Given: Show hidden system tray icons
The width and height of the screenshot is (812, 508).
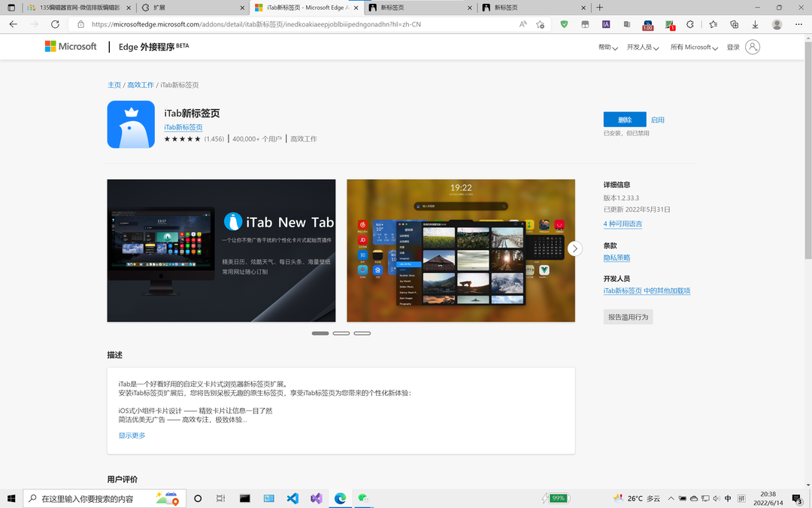Looking at the screenshot, I should 671,499.
